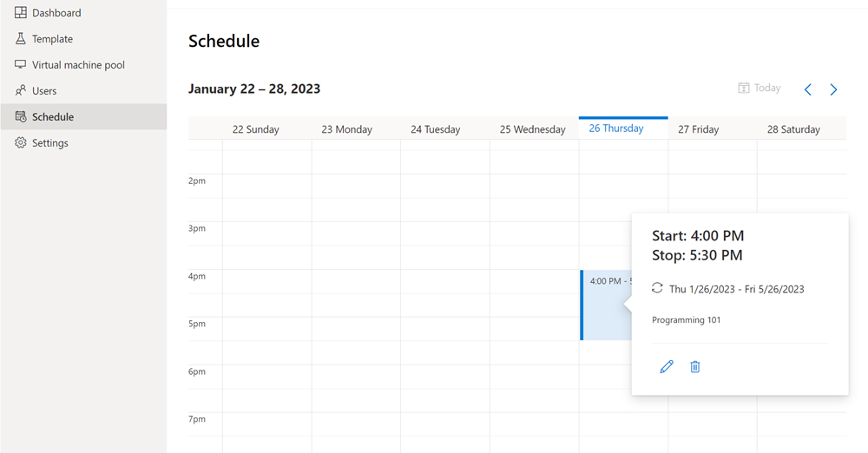The height and width of the screenshot is (453, 868).
Task: Click the Dashboard grid icon in sidebar
Action: point(21,12)
